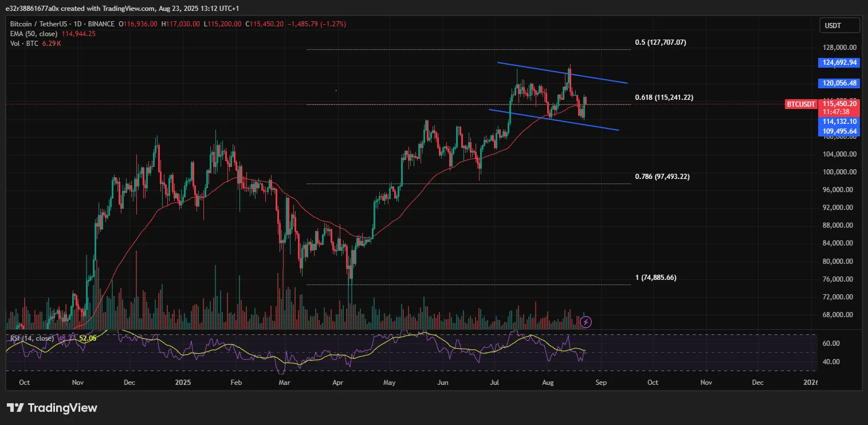868x425 pixels.
Task: Click the blue 124,692.94 price alert label
Action: [x=839, y=63]
